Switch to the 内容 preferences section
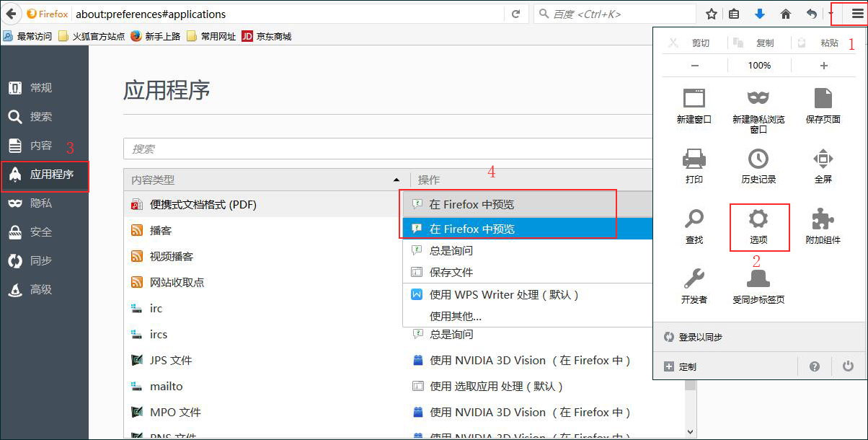Screen dimensions: 868x440 pyautogui.click(x=44, y=146)
